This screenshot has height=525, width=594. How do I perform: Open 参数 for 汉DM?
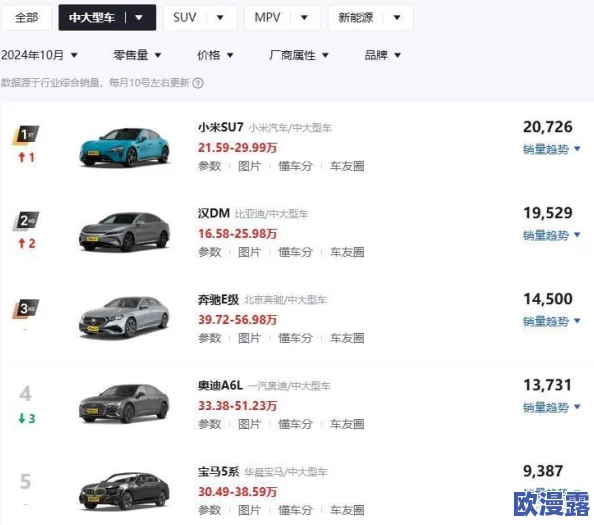click(209, 252)
